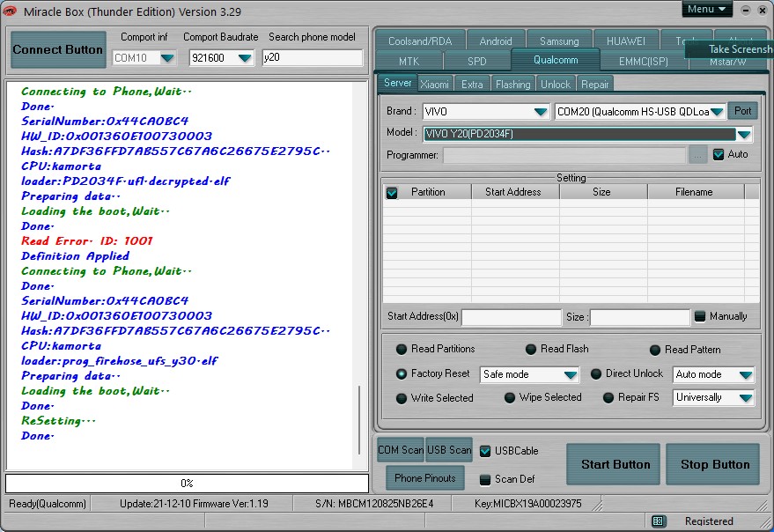Click the 'loader:prog_firehose_ufs_y30.elf' log line
This screenshot has width=774, height=532.
119,361
